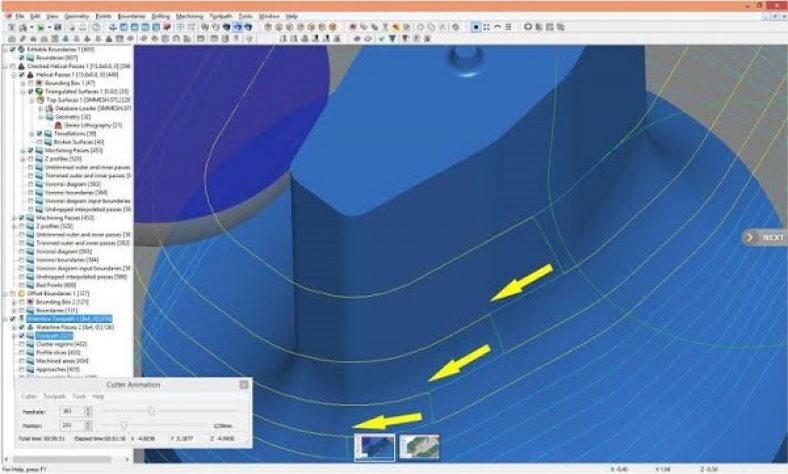
Task: Open the Boundaries menu
Action: [x=131, y=17]
